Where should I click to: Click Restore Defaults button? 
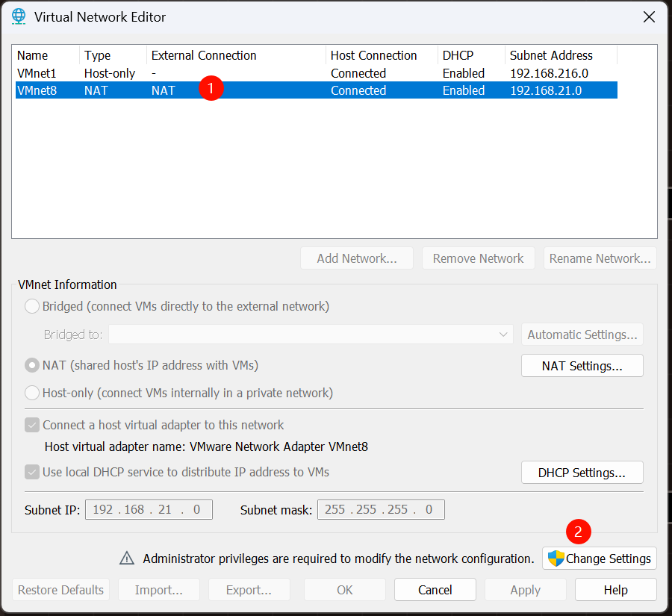[60, 590]
